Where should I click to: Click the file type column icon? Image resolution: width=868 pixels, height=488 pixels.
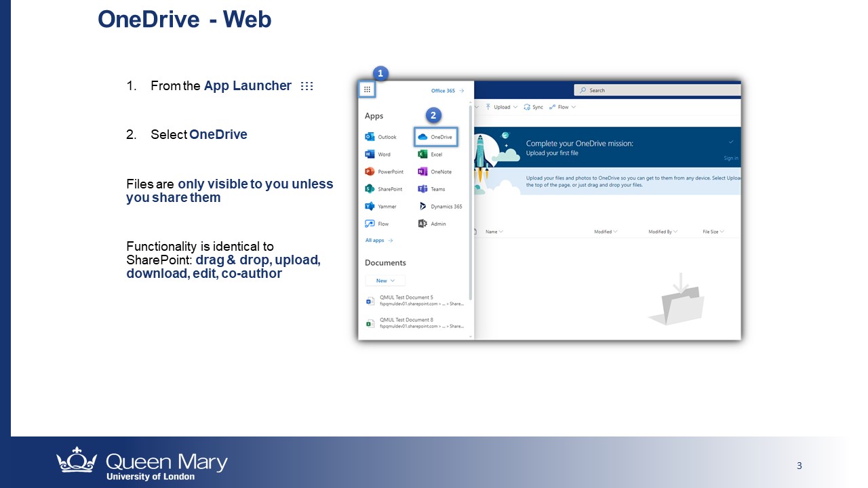[475, 232]
